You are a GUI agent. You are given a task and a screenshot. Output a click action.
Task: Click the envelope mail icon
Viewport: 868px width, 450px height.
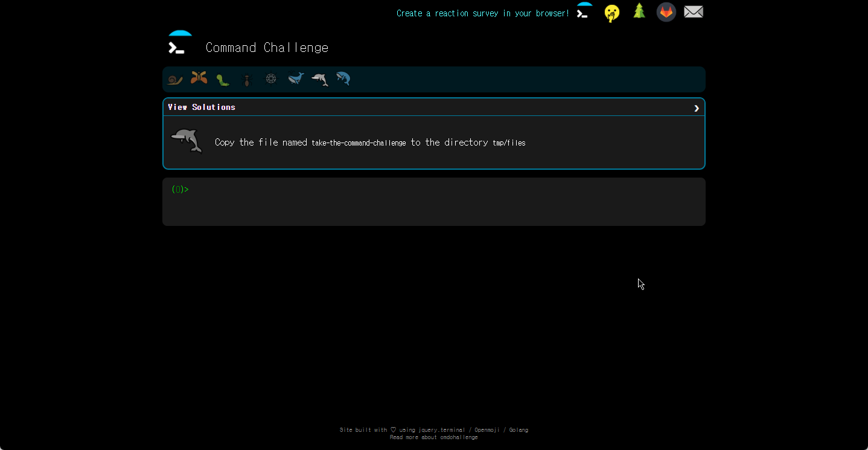coord(694,11)
